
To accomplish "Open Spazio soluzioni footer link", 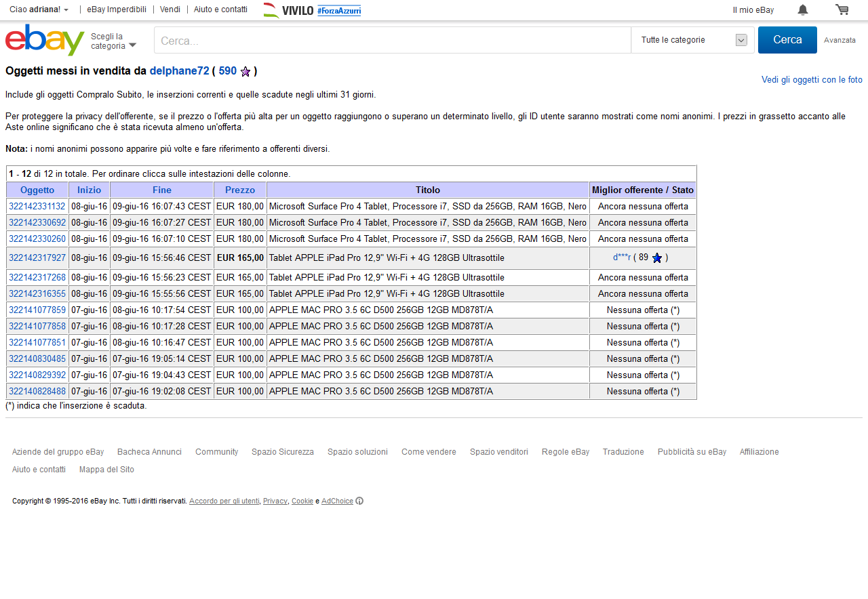I will [x=357, y=452].
